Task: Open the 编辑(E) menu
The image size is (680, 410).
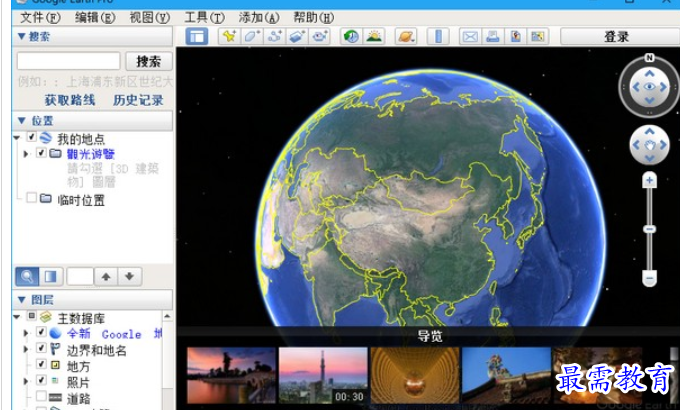Action: click(95, 17)
